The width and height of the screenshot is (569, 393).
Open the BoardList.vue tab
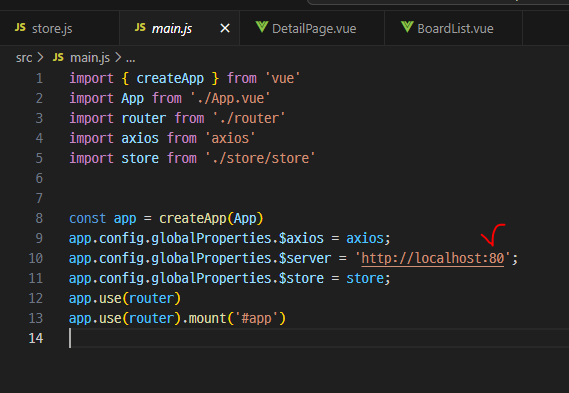455,28
